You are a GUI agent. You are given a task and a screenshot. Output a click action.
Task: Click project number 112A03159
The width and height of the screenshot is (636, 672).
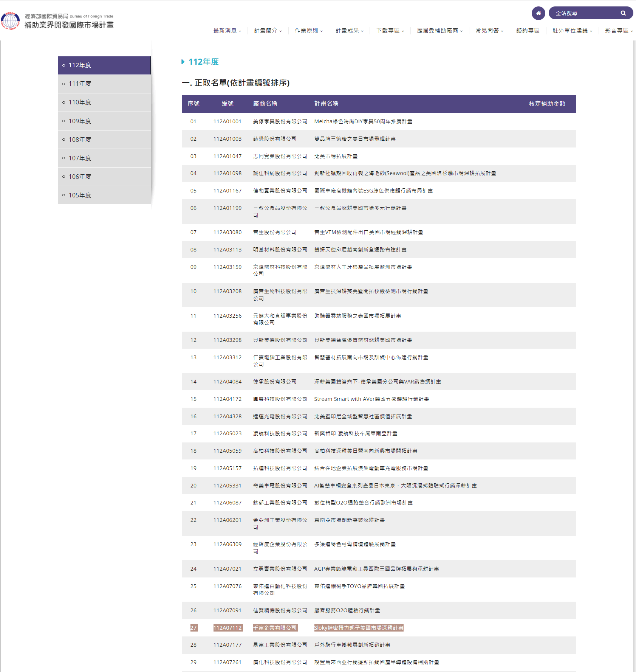[227, 267]
